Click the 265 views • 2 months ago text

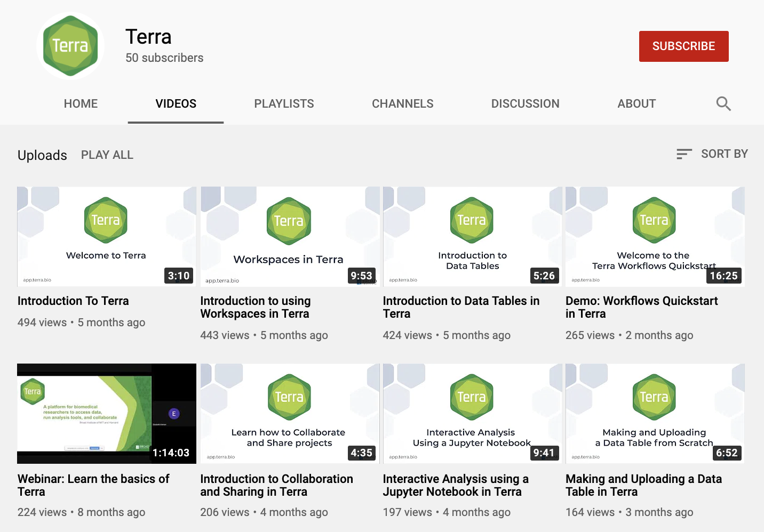pos(630,335)
